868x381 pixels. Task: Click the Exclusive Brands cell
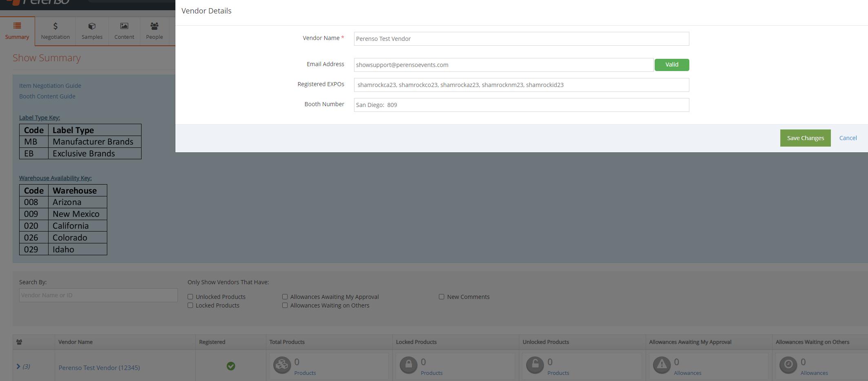[x=95, y=154]
